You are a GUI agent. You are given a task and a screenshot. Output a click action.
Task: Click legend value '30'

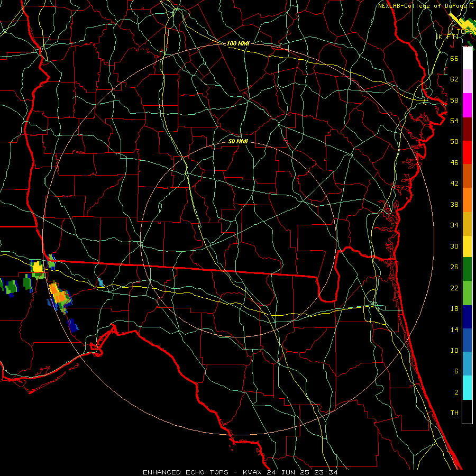(454, 246)
